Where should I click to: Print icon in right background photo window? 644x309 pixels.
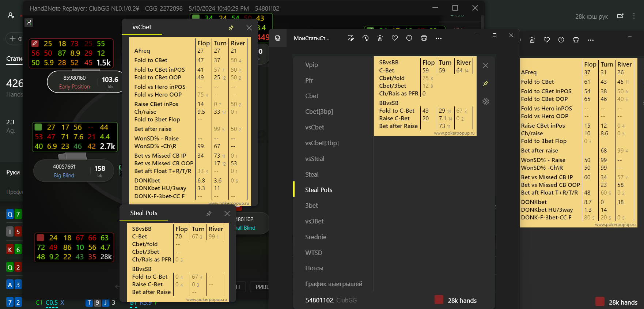pos(576,40)
